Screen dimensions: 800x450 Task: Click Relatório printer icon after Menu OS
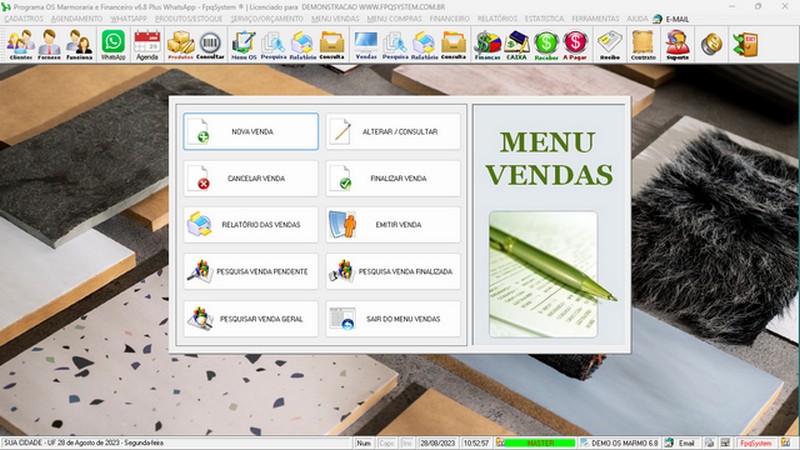[x=303, y=44]
